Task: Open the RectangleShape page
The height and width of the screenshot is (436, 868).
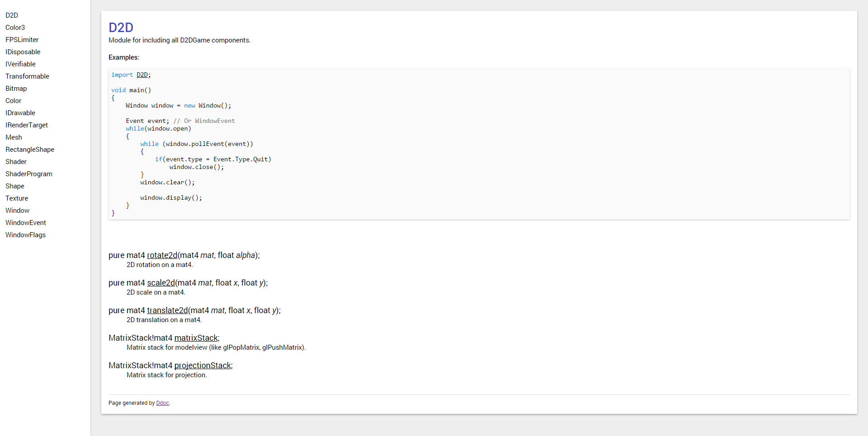Action: coord(30,150)
